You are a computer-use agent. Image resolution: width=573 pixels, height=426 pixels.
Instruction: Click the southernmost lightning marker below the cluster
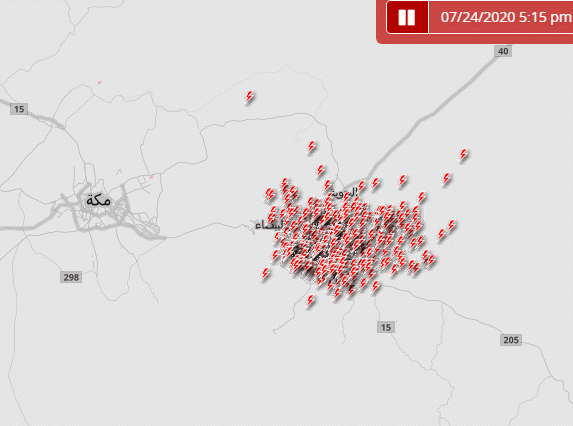tap(310, 301)
